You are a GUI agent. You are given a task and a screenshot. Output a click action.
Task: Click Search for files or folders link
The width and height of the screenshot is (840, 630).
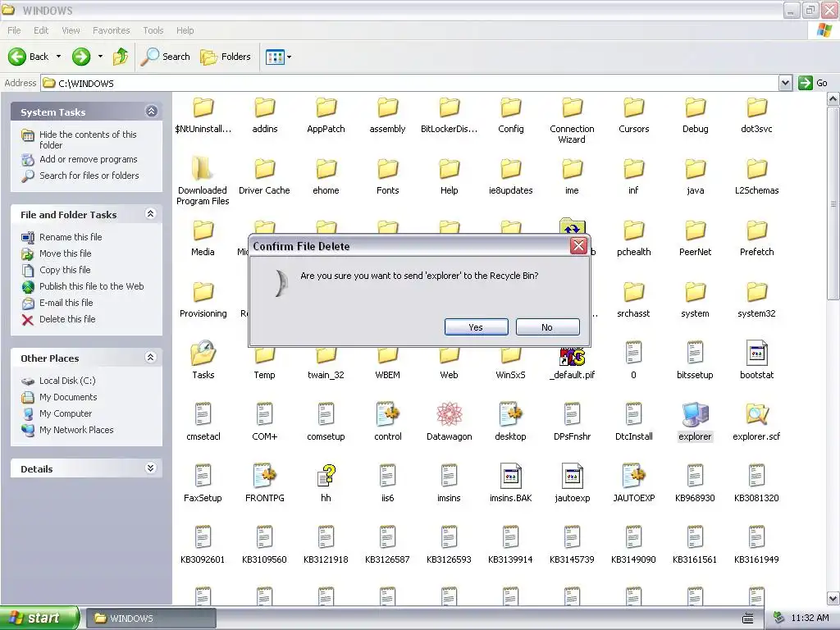point(89,176)
